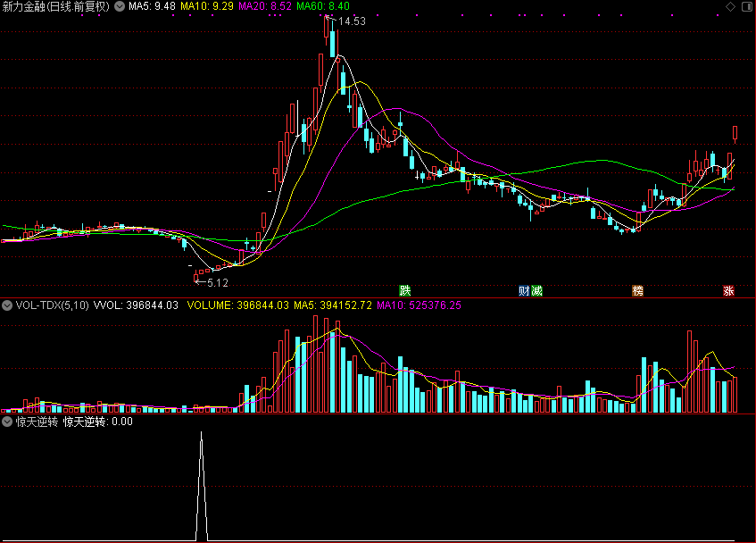
Task: Click the orange 榜 event marker
Action: click(x=638, y=290)
